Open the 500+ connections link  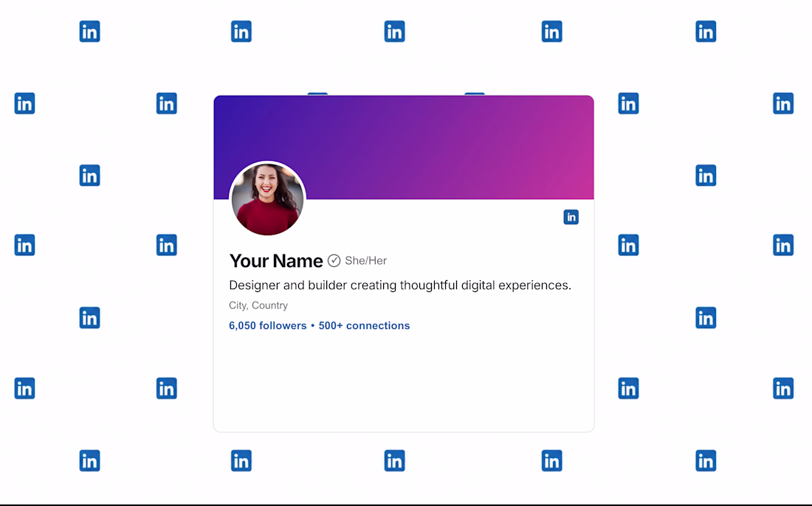pyautogui.click(x=364, y=325)
